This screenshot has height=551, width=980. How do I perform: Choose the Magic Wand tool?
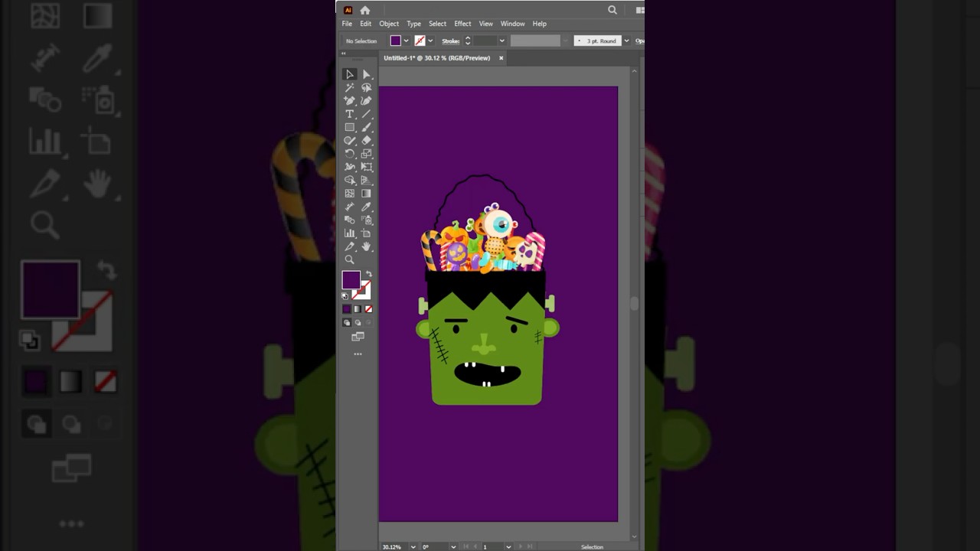point(350,87)
